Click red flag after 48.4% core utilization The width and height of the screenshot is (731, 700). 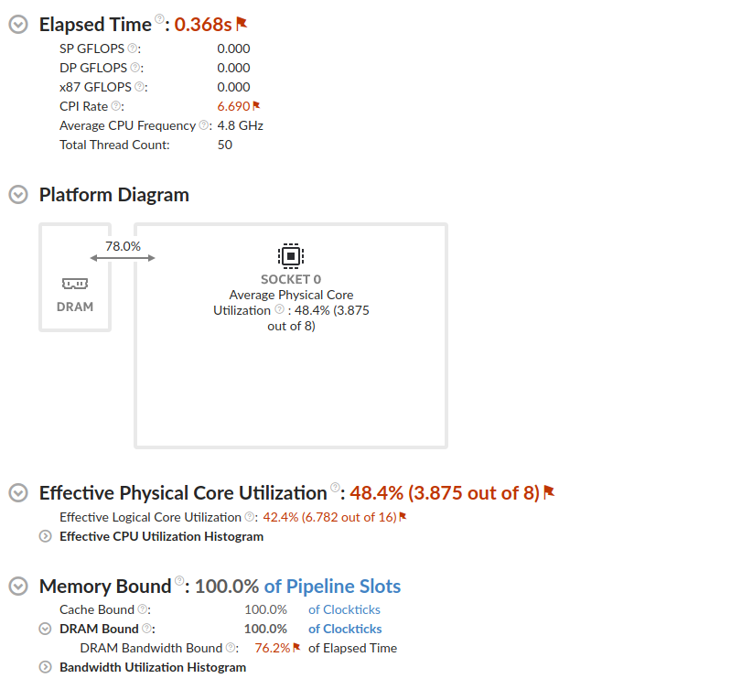(549, 492)
